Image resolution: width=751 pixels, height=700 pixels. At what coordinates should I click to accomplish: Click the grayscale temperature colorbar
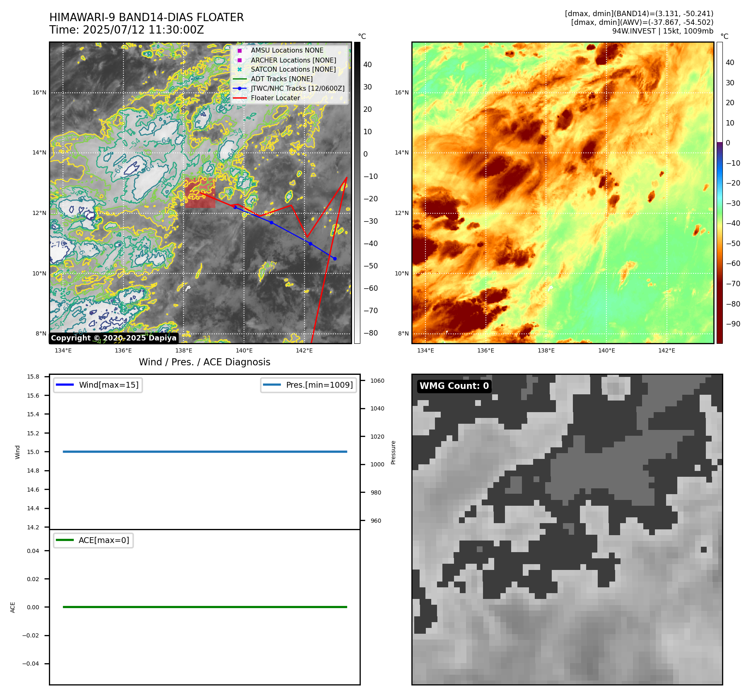tap(357, 193)
